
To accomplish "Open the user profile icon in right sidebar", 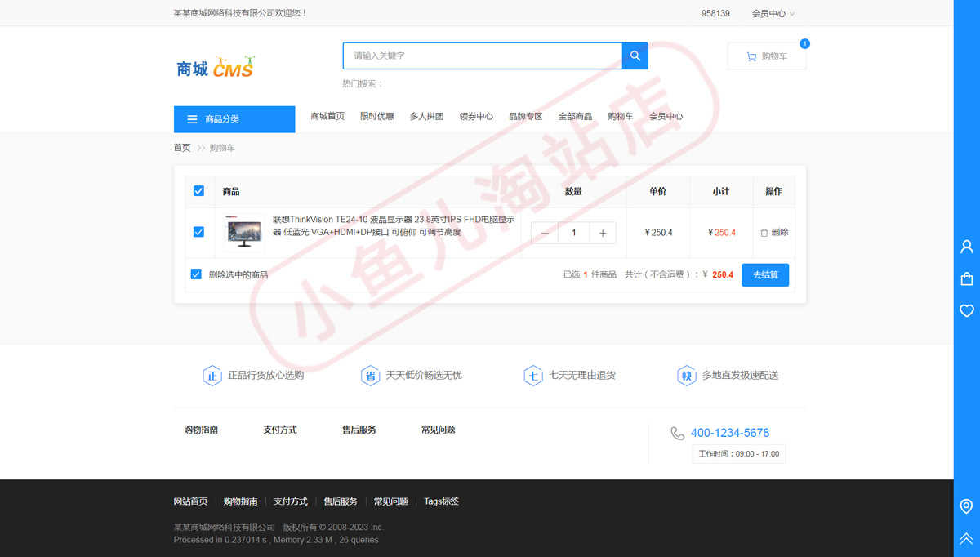I will (967, 247).
